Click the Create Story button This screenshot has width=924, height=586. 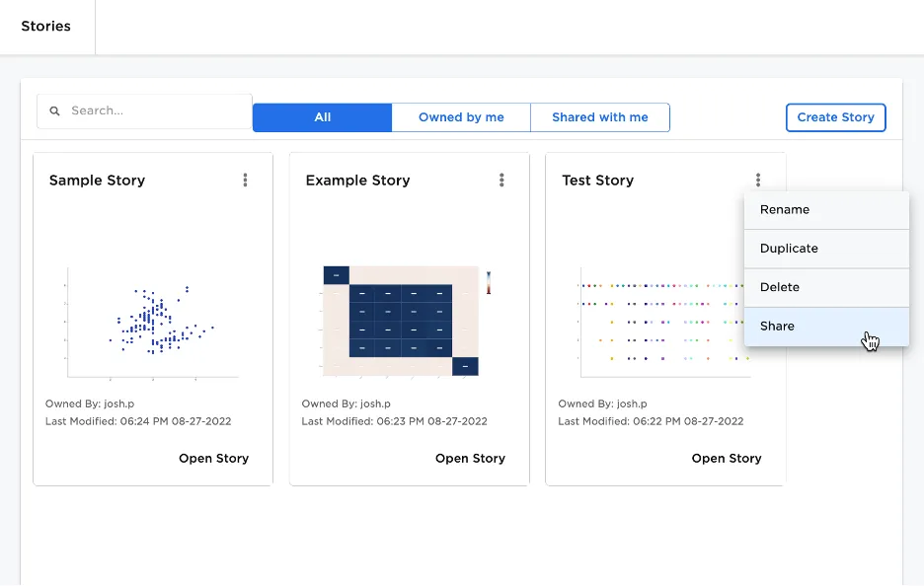(835, 117)
